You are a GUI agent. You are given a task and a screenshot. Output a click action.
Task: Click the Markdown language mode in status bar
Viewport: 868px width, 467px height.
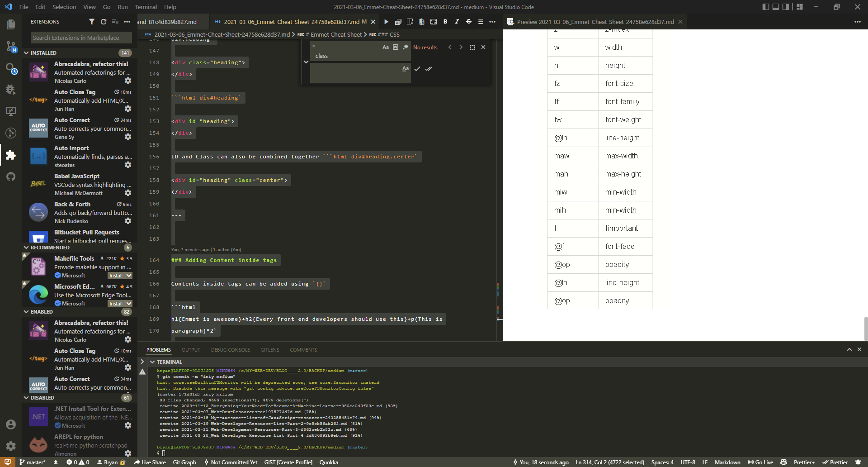(727, 462)
